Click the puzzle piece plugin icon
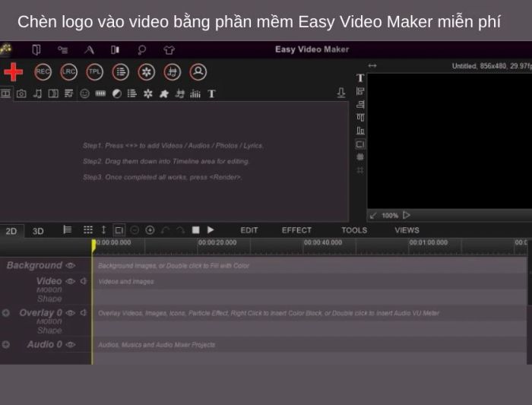Image resolution: width=532 pixels, height=405 pixels. (x=164, y=93)
